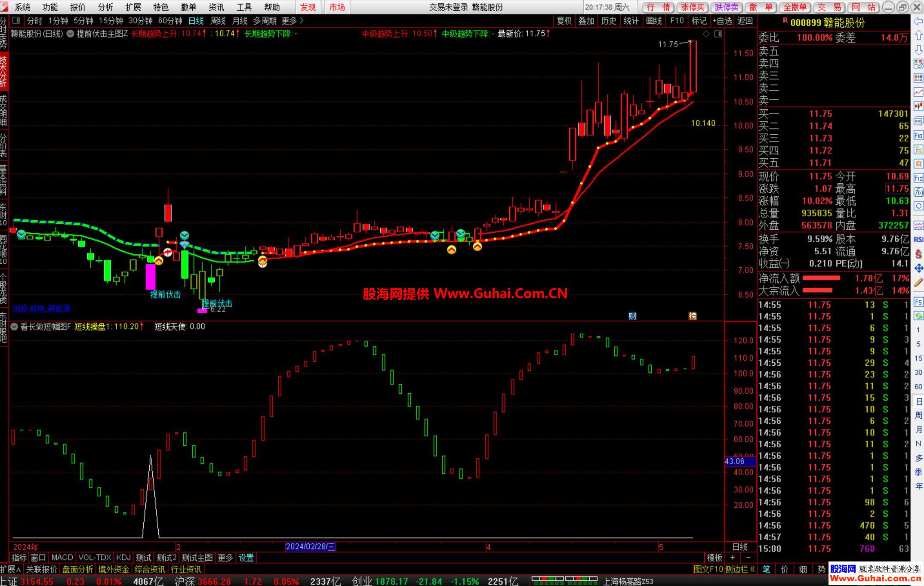Open the red line trend chart icon
924x586 pixels.
tap(918, 93)
